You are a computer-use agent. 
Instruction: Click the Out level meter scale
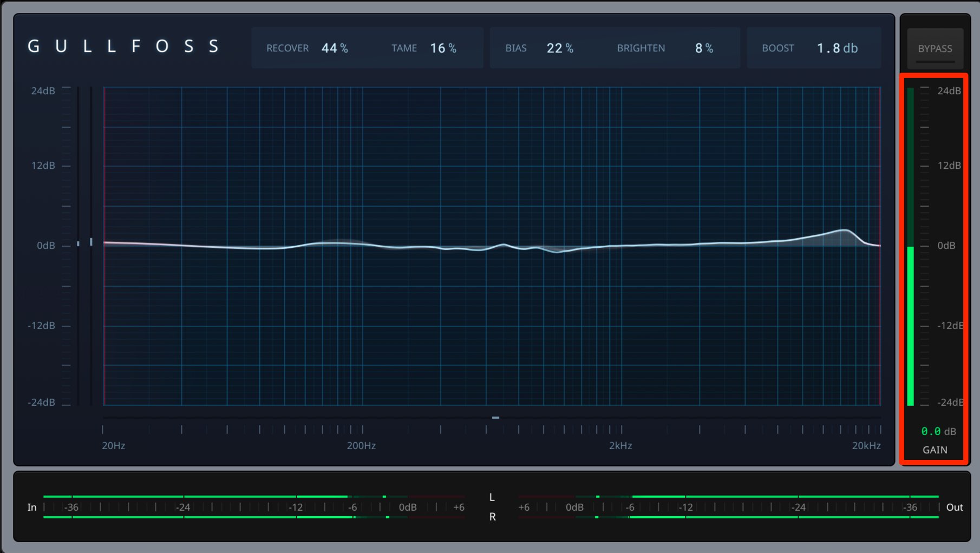pos(728,507)
